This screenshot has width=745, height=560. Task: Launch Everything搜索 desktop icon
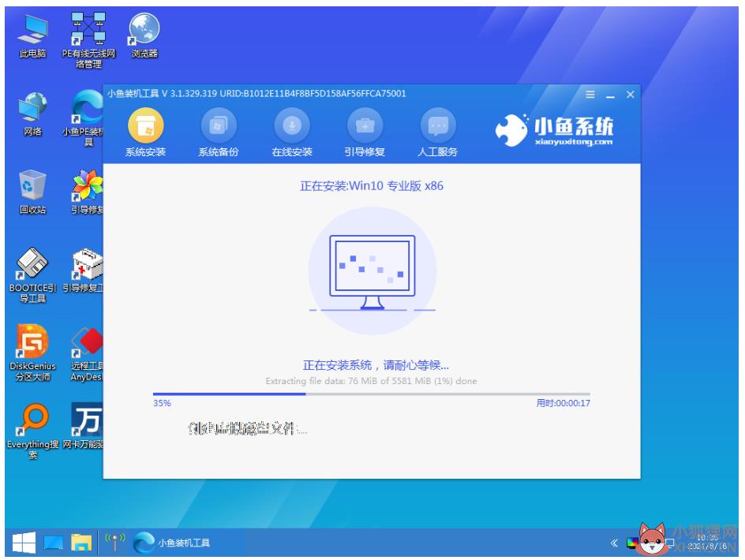[x=33, y=431]
